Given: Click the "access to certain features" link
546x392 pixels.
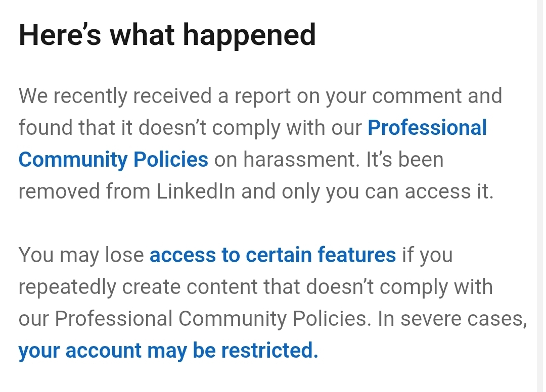Looking at the screenshot, I should (272, 255).
